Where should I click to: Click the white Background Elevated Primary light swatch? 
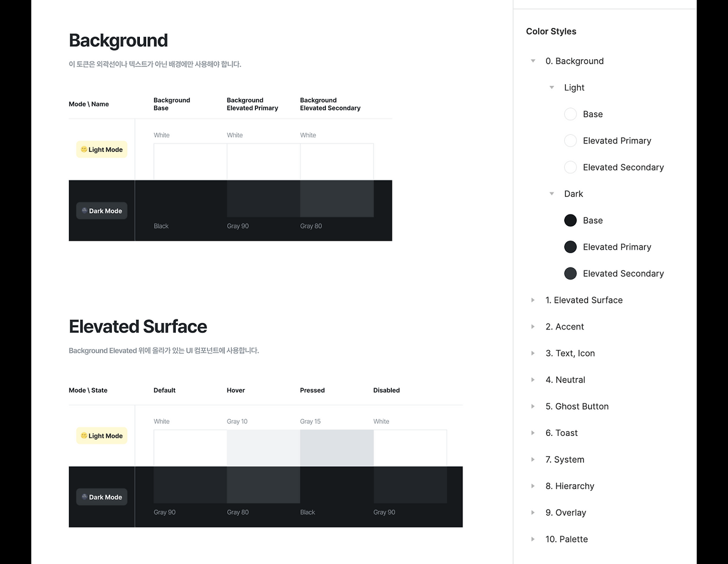tap(263, 162)
